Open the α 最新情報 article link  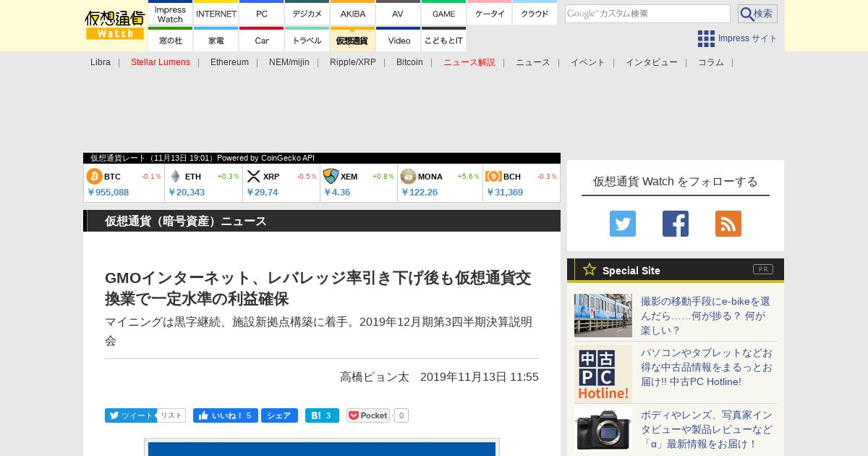707,429
